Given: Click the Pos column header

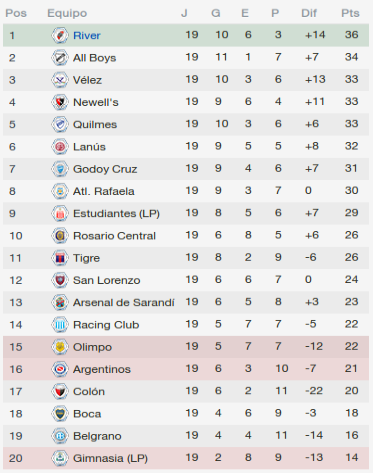Looking at the screenshot, I should click(x=16, y=13).
